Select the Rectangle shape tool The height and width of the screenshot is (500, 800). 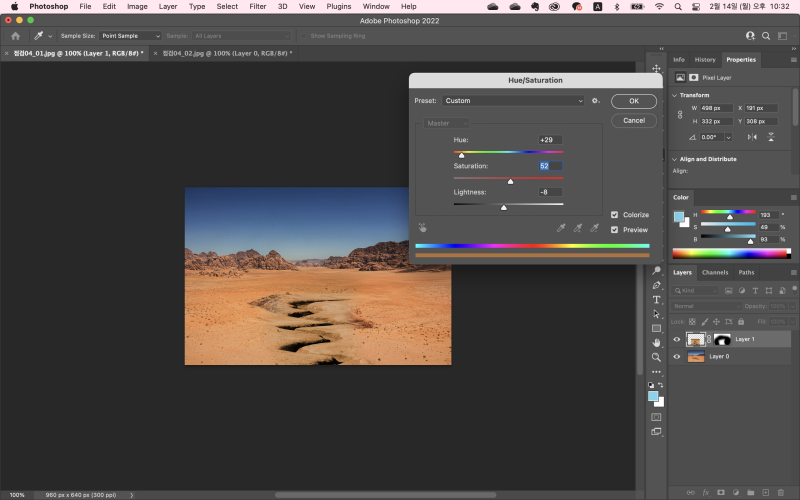(656, 328)
